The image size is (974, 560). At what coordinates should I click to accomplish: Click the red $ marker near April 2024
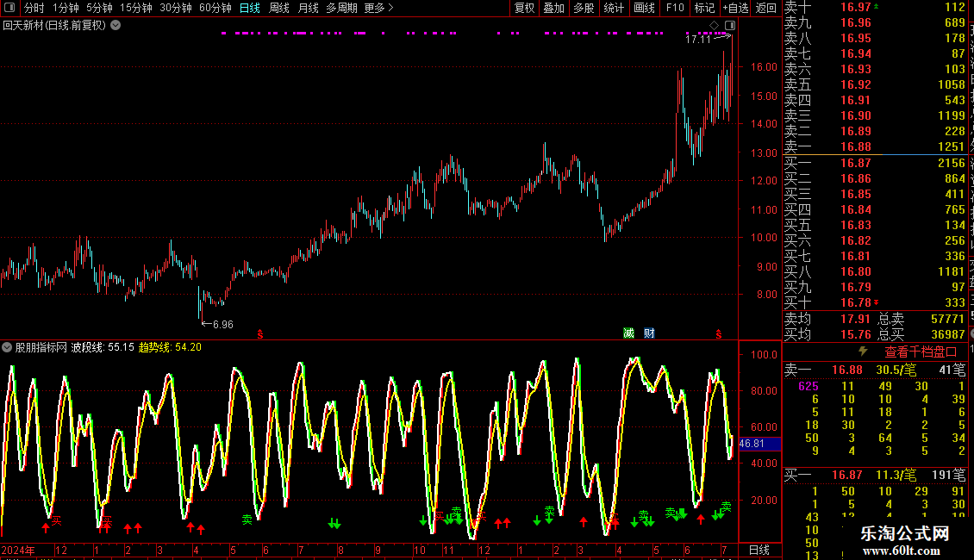click(260, 334)
